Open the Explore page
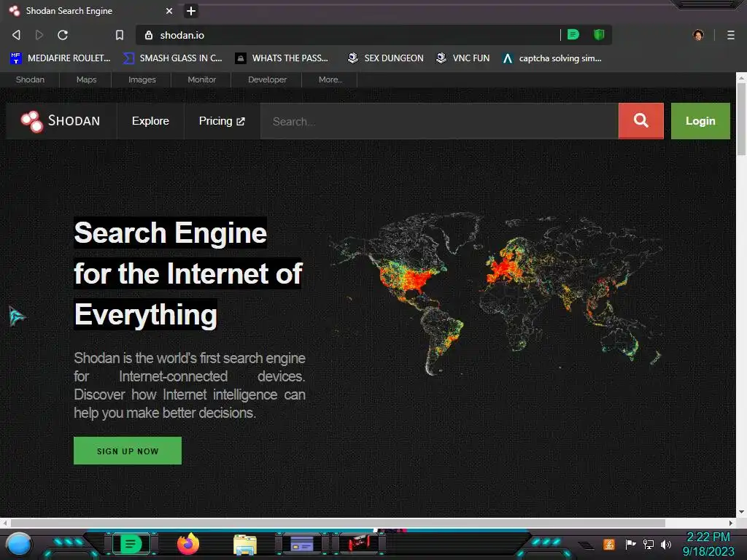Image resolution: width=747 pixels, height=560 pixels. click(x=150, y=121)
